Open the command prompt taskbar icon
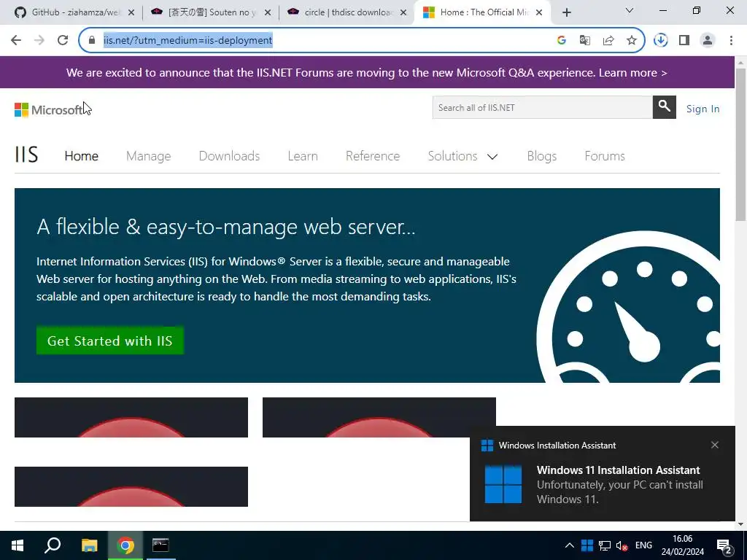This screenshot has height=560, width=747. pyautogui.click(x=160, y=545)
